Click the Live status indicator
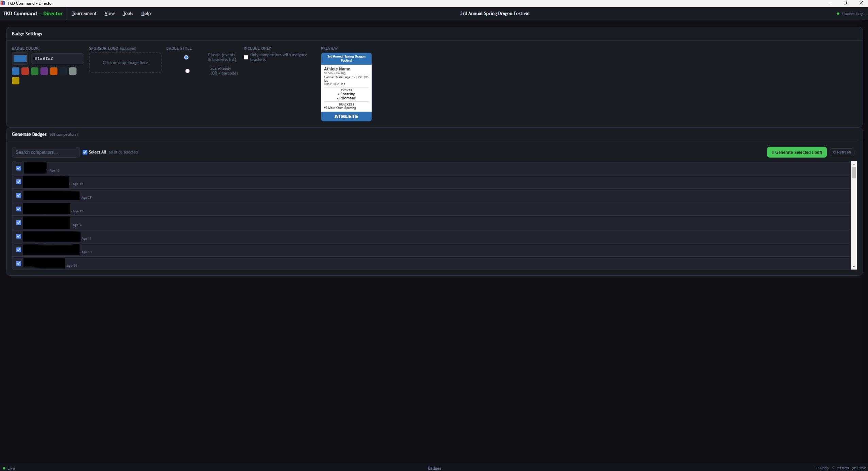 [9, 468]
